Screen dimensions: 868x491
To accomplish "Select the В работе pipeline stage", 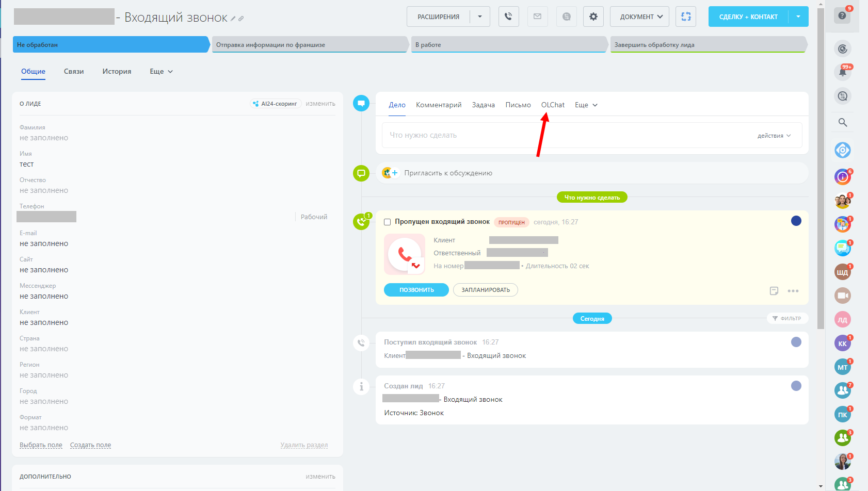I will 508,45.
